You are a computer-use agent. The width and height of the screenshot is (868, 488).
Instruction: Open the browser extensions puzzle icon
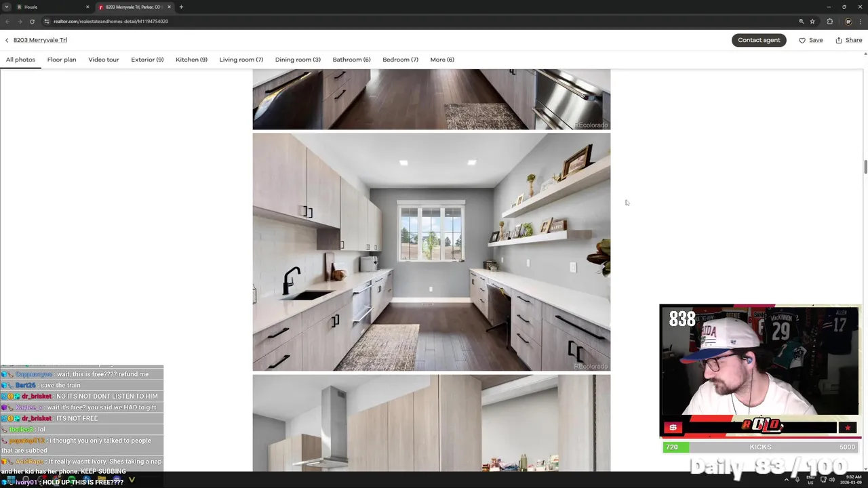(829, 21)
